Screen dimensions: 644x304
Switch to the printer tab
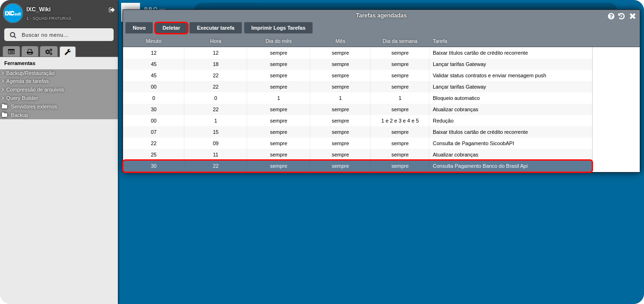(30, 52)
